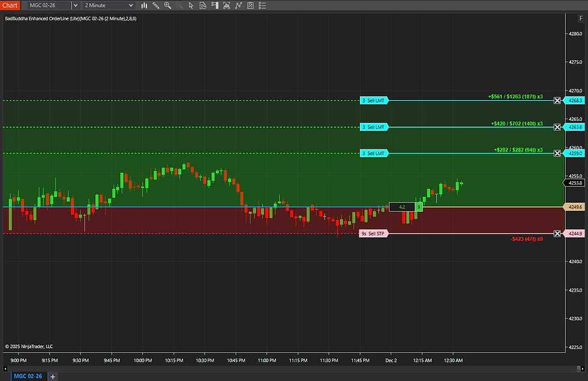Expand the instrument dropdown arrow
This screenshot has width=588, height=381.
[x=76, y=5]
